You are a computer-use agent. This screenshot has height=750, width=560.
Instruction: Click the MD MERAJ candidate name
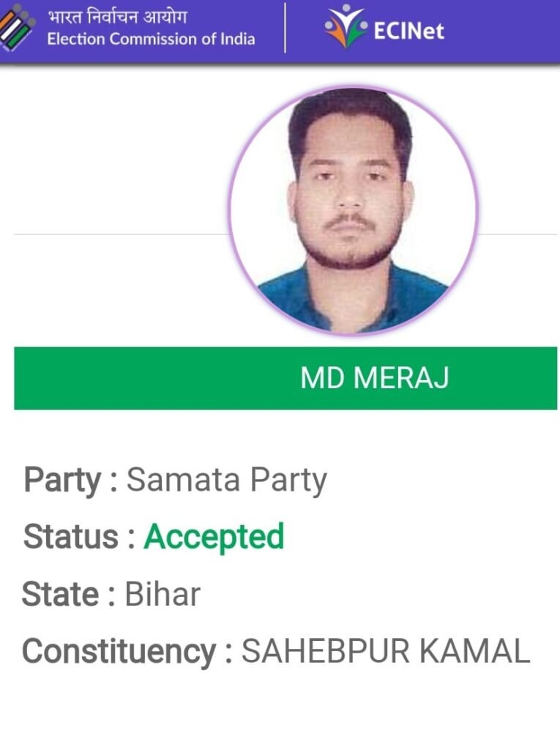coord(374,379)
